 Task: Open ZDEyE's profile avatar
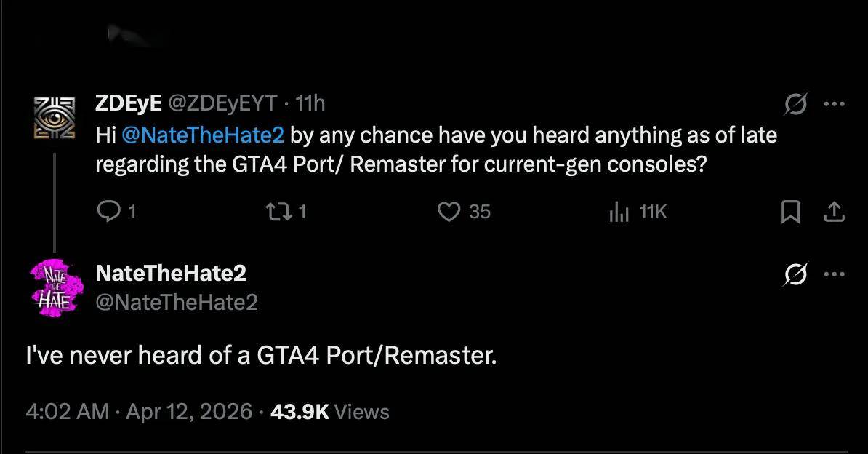tap(55, 117)
